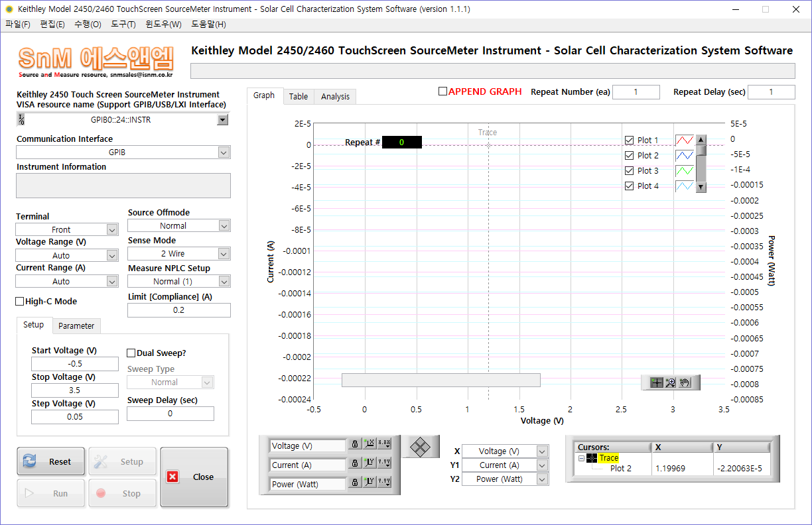The width and height of the screenshot is (812, 525).
Task: Open Y1 axis Current selector dropdown
Action: pyautogui.click(x=542, y=465)
